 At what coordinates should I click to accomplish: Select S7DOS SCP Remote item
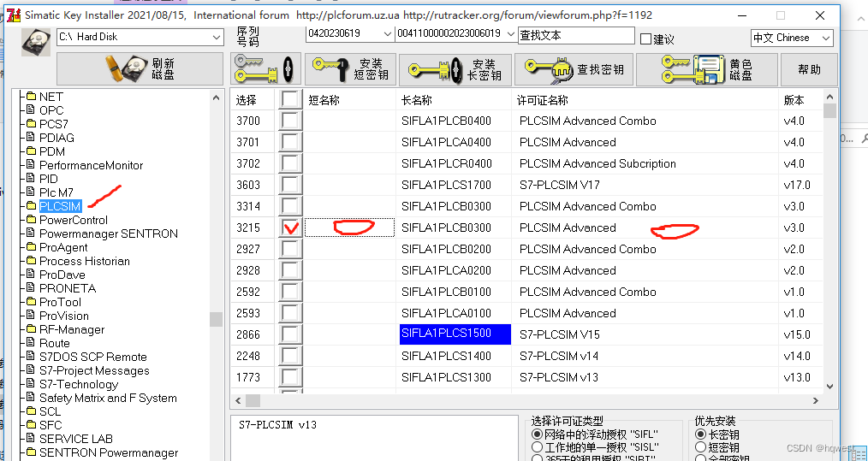click(x=93, y=357)
